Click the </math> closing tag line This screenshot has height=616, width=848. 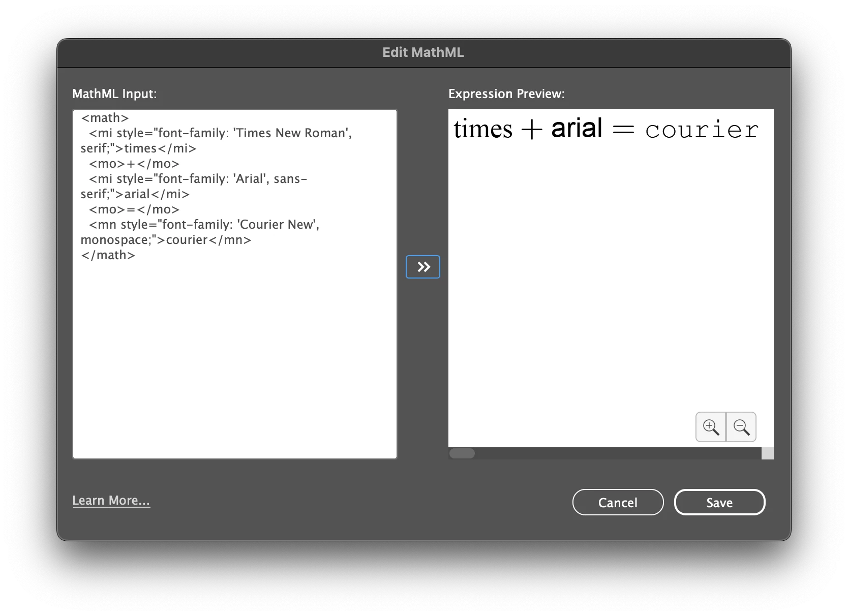(x=108, y=255)
